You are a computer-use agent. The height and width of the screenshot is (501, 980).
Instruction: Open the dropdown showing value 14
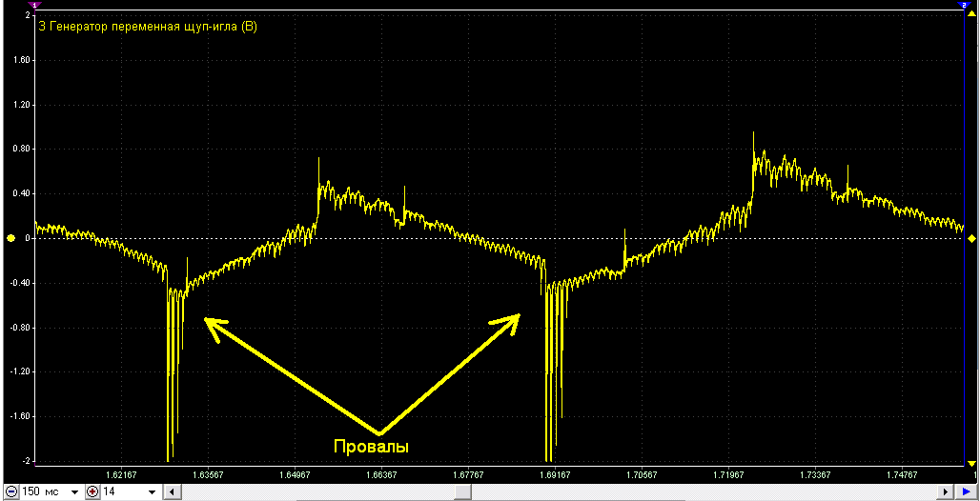(153, 492)
